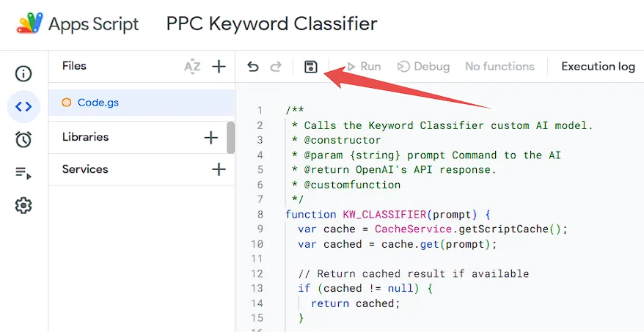Click the Files section header
The image size is (644, 332).
click(x=74, y=66)
